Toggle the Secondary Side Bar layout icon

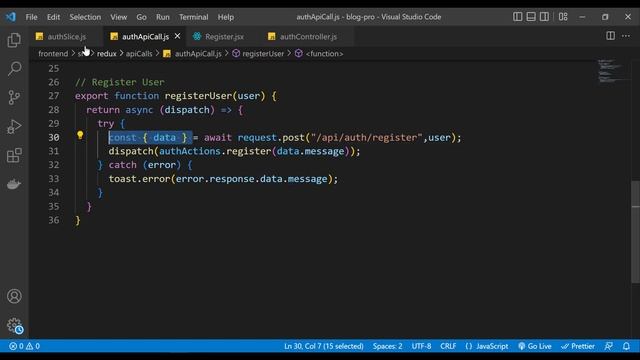544,17
